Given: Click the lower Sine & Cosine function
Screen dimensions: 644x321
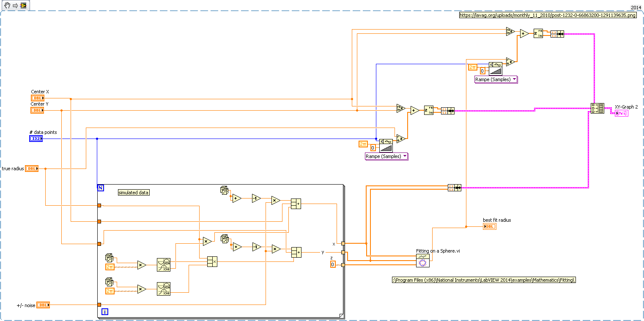Looking at the screenshot, I should click(164, 289).
